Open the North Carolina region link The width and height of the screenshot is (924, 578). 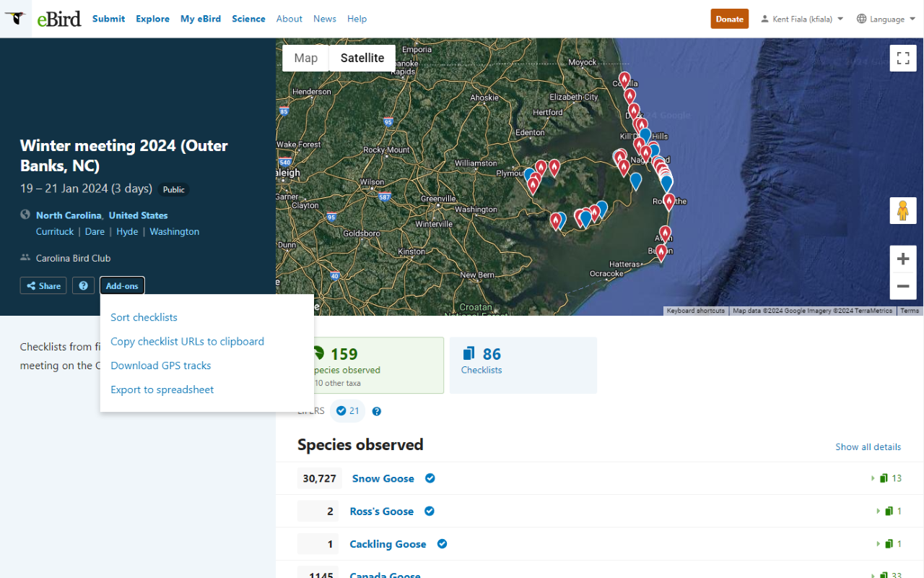point(69,215)
